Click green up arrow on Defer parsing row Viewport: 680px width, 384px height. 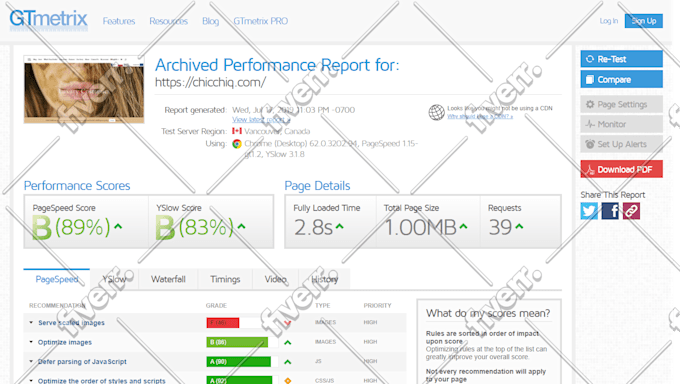pos(288,361)
